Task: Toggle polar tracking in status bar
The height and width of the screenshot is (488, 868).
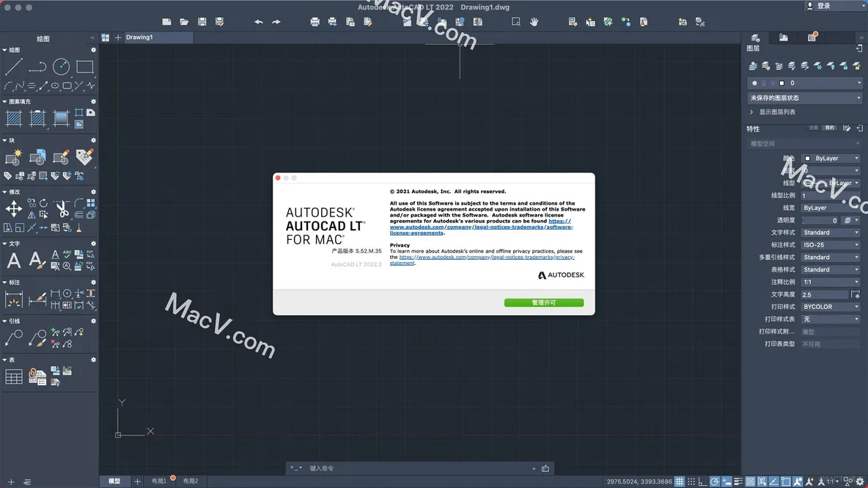Action: pyautogui.click(x=715, y=482)
